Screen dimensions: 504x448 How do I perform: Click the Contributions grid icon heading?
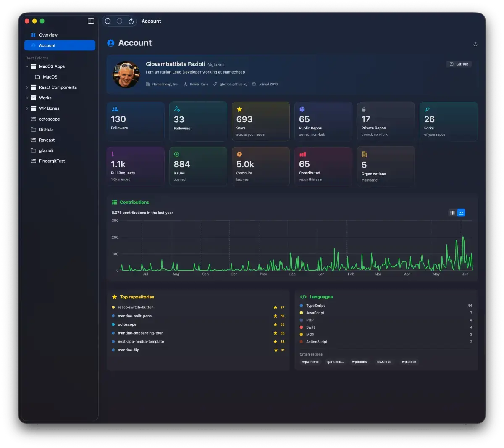(114, 202)
